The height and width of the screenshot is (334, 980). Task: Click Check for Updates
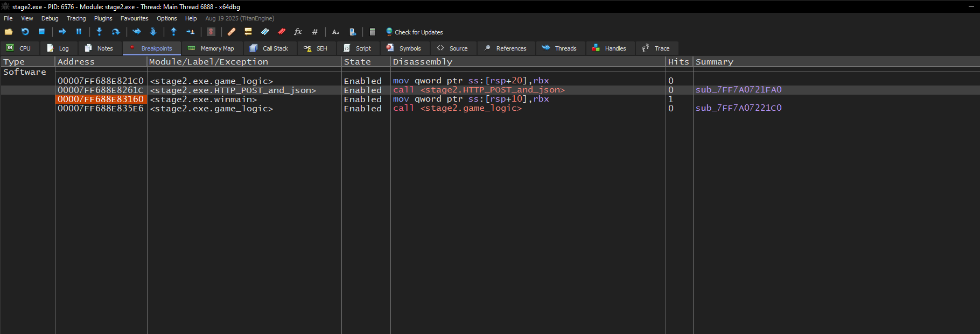415,32
